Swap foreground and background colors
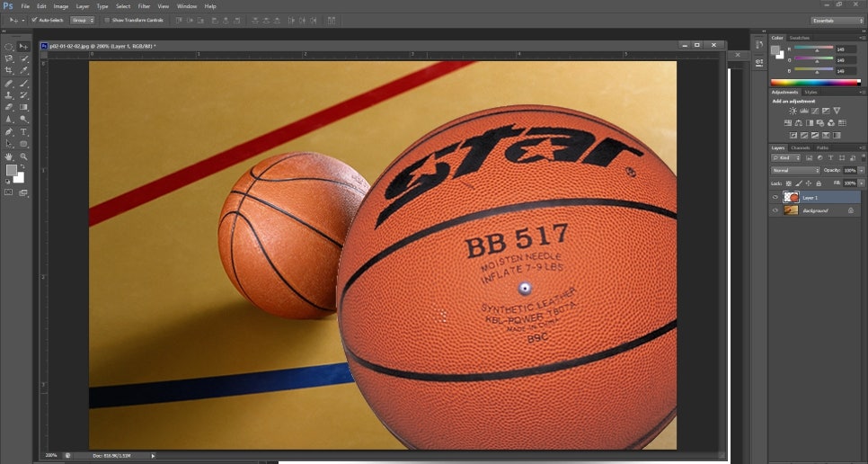 [22, 166]
